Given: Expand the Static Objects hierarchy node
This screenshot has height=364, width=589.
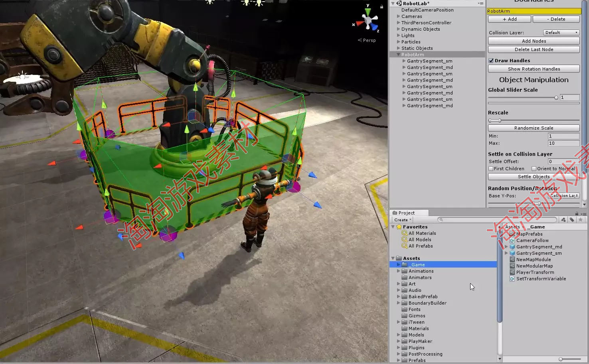Looking at the screenshot, I should [x=398, y=48].
